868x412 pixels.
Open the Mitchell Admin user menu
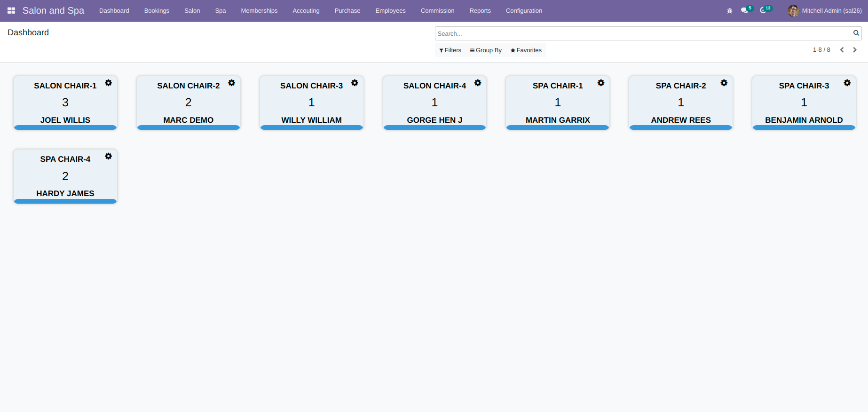pos(825,10)
